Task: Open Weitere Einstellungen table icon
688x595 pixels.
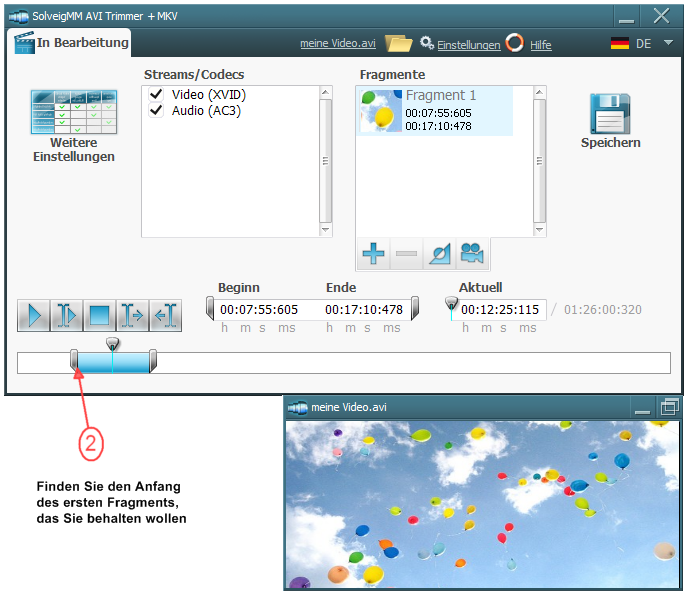Action: (74, 112)
